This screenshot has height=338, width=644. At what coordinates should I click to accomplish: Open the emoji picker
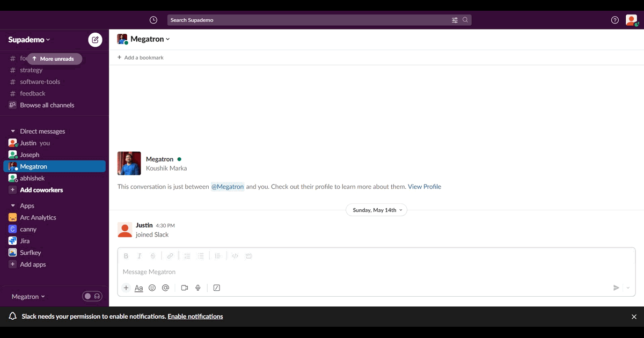click(x=152, y=288)
